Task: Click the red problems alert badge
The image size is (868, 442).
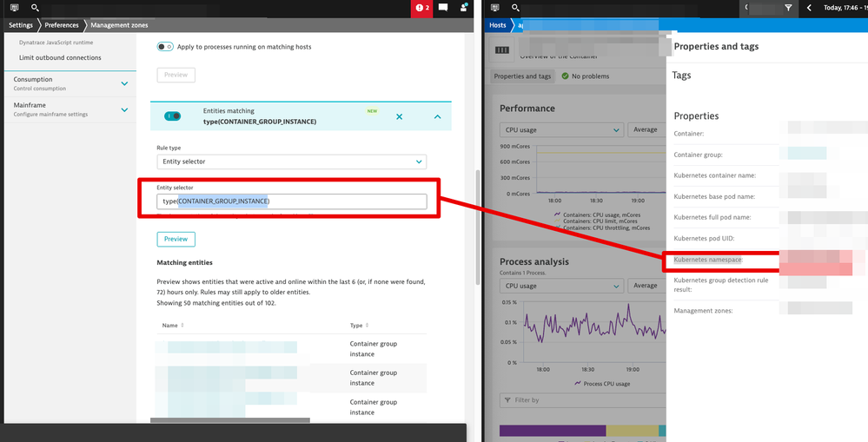Action: click(x=422, y=8)
